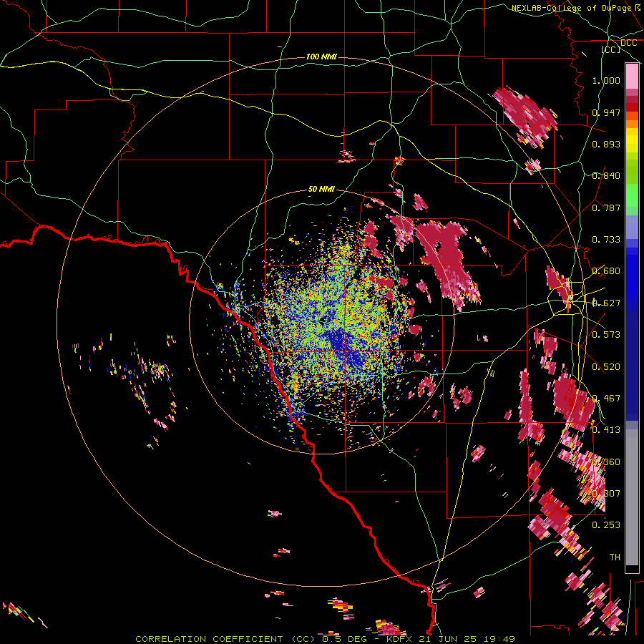Click the 0.680 legend value
This screenshot has height=644, width=644.
pos(606,271)
